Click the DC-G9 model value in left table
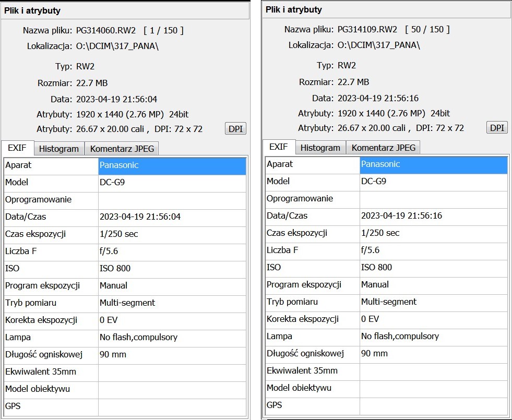 coord(112,183)
